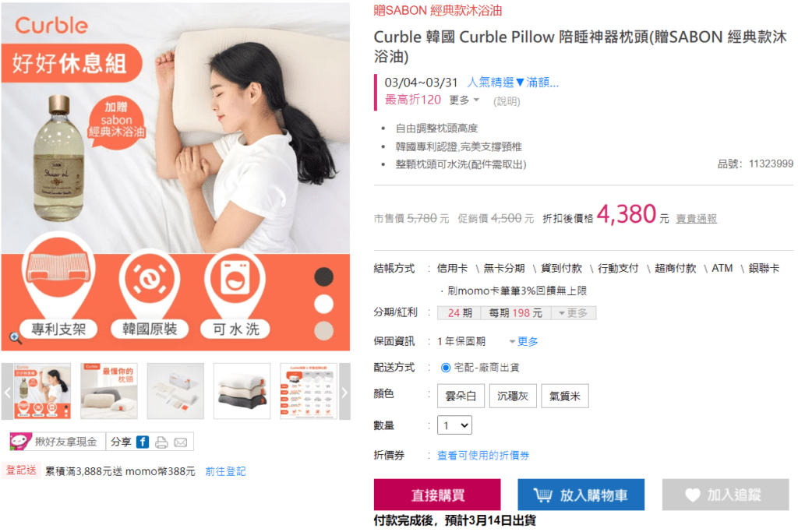Click the momo mascot icon beside 揪好友拿現金
798x532 pixels.
coord(20,442)
